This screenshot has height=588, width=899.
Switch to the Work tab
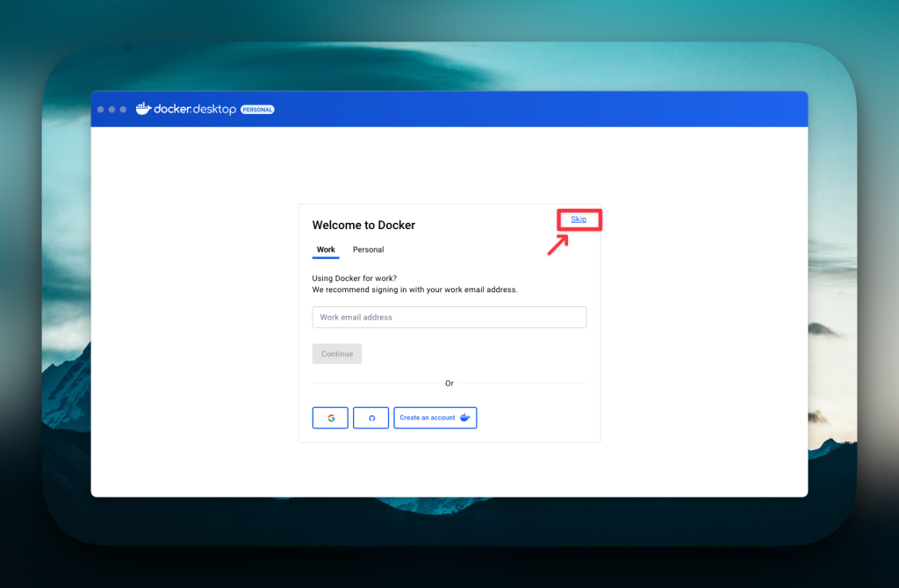326,250
